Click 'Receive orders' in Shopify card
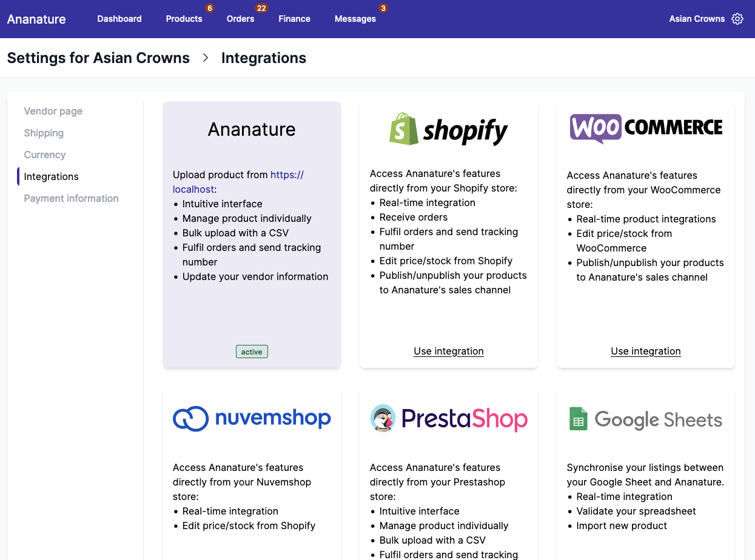Viewport: 755px width, 560px height. pyautogui.click(x=414, y=217)
